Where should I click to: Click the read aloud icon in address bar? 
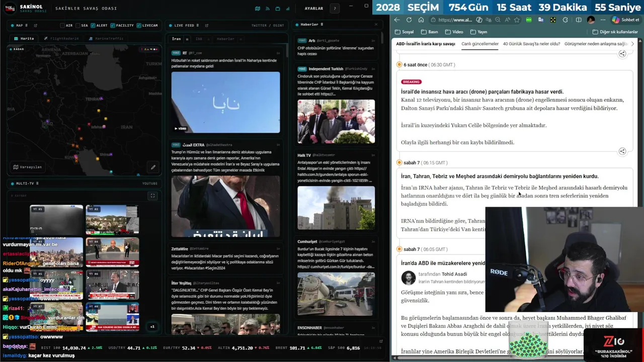(507, 20)
